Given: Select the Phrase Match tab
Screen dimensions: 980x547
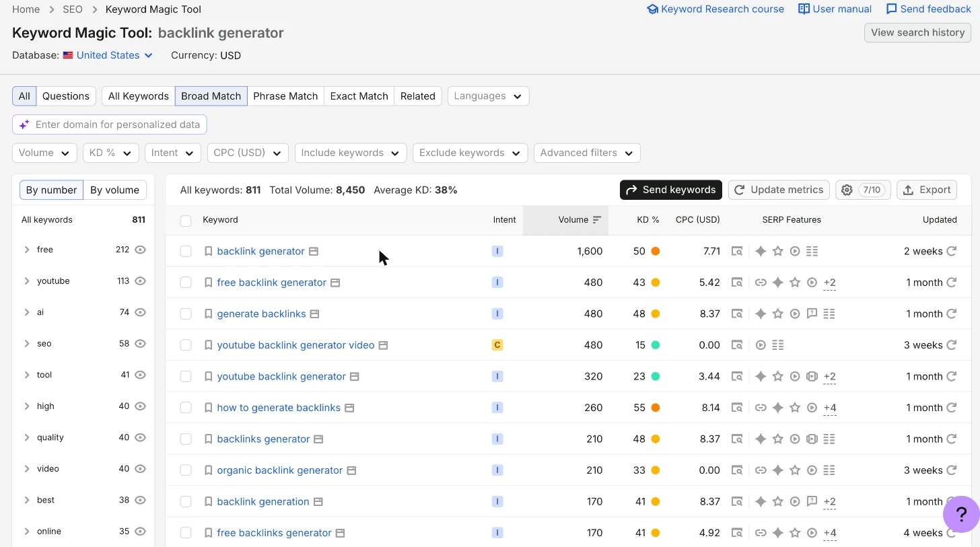Looking at the screenshot, I should pos(285,96).
